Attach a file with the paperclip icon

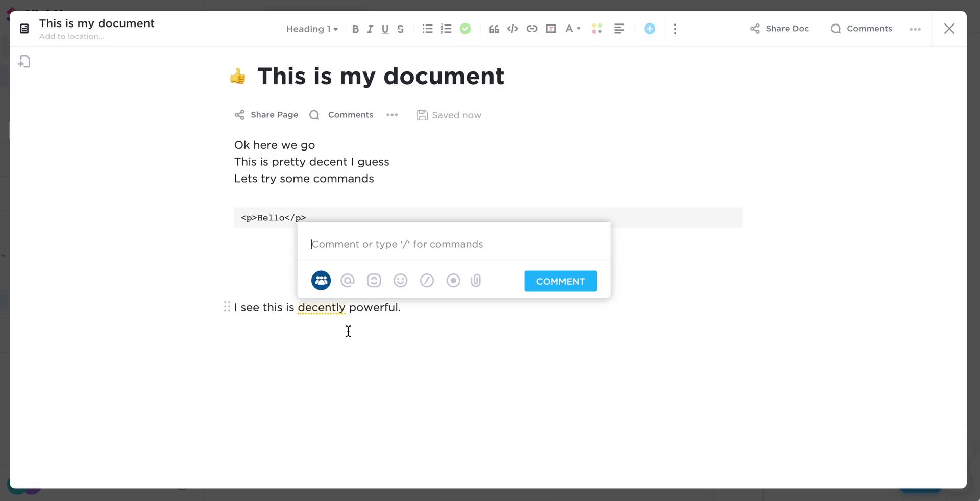click(476, 281)
